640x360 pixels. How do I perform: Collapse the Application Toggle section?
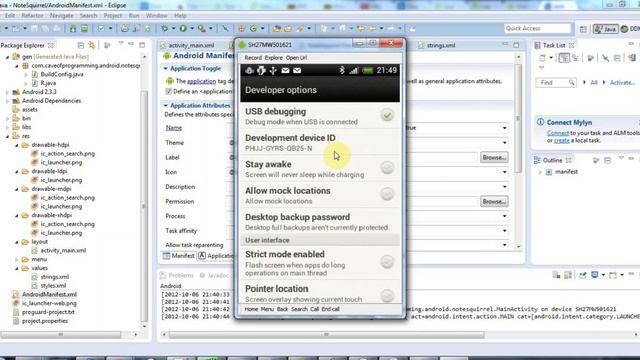[165, 69]
